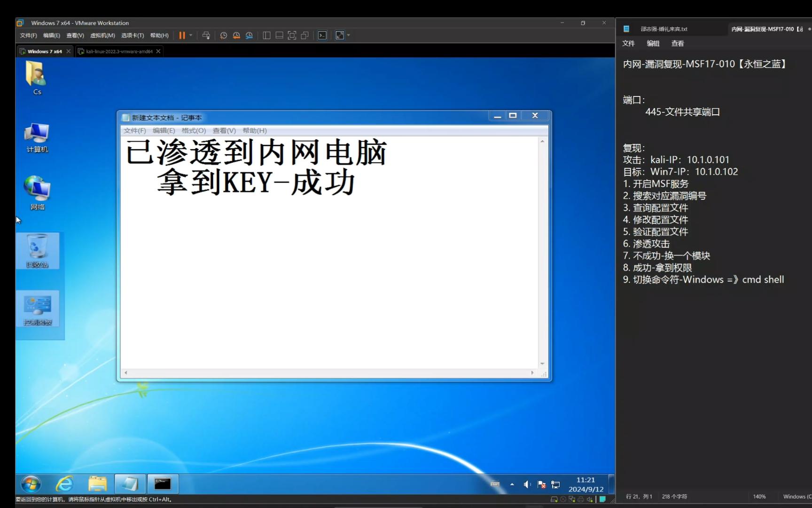This screenshot has width=812, height=508.
Task: Pause the virtual machine with the orange button
Action: tap(182, 35)
